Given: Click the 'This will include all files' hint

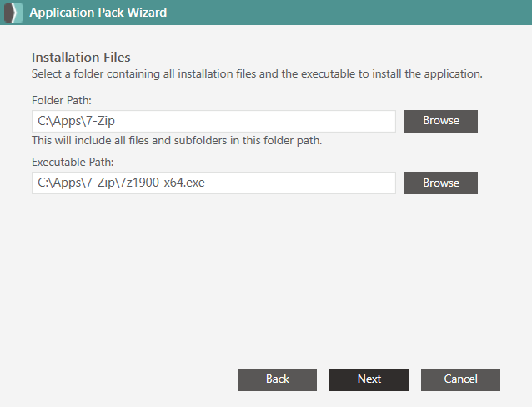Looking at the screenshot, I should tap(177, 141).
